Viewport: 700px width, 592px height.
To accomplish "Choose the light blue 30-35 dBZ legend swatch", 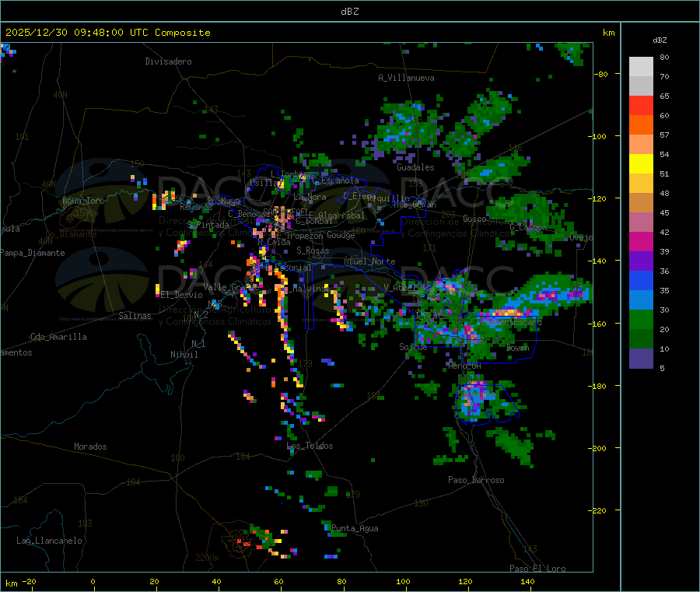I will (641, 300).
